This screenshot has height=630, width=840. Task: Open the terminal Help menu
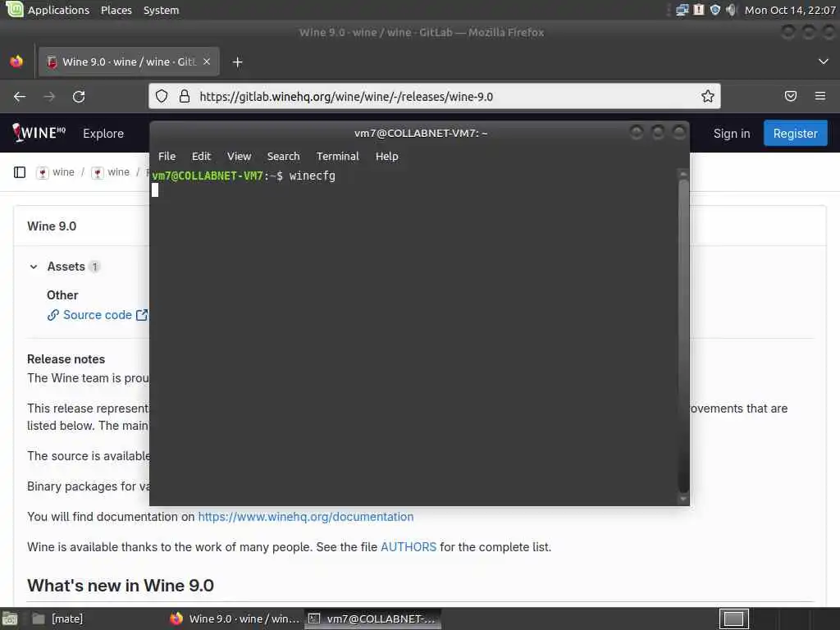pos(387,156)
